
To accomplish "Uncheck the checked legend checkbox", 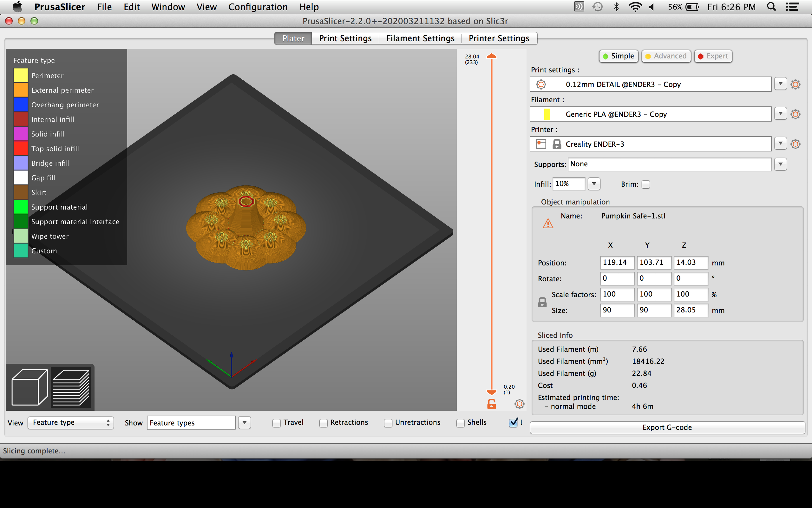I will click(514, 423).
